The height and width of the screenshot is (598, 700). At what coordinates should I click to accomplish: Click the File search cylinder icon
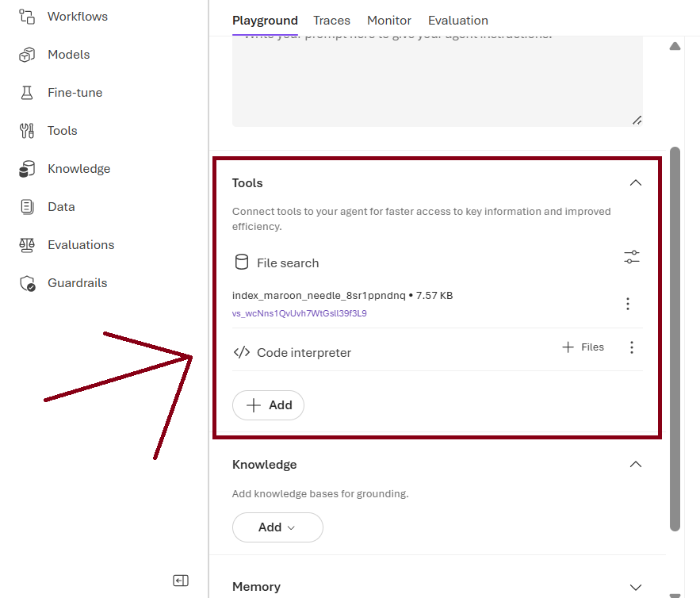click(242, 263)
